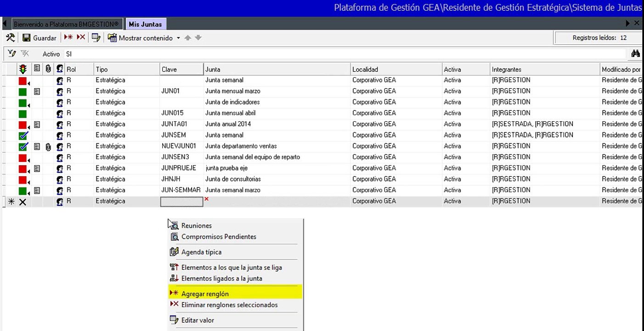
Task: Click the Activa column header
Action: [x=466, y=69]
